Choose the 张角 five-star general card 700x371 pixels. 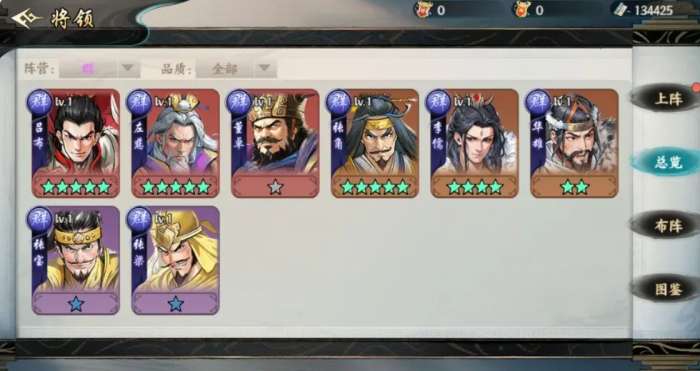coord(375,143)
